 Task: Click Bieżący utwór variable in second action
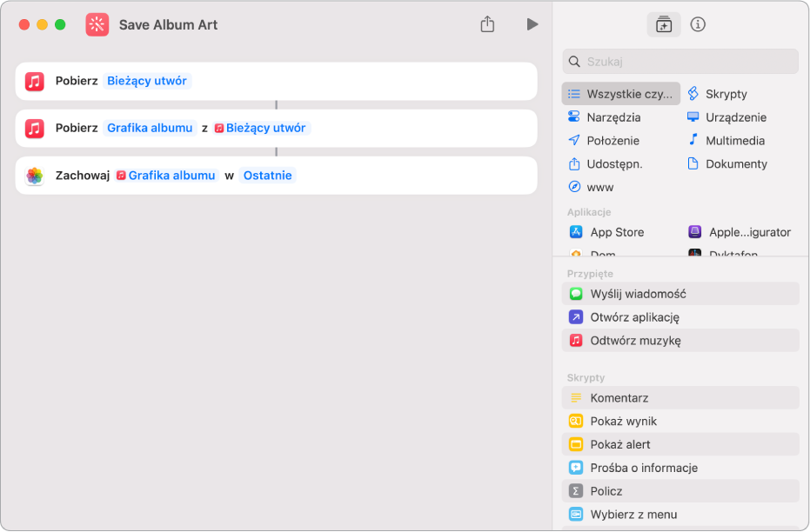[261, 128]
